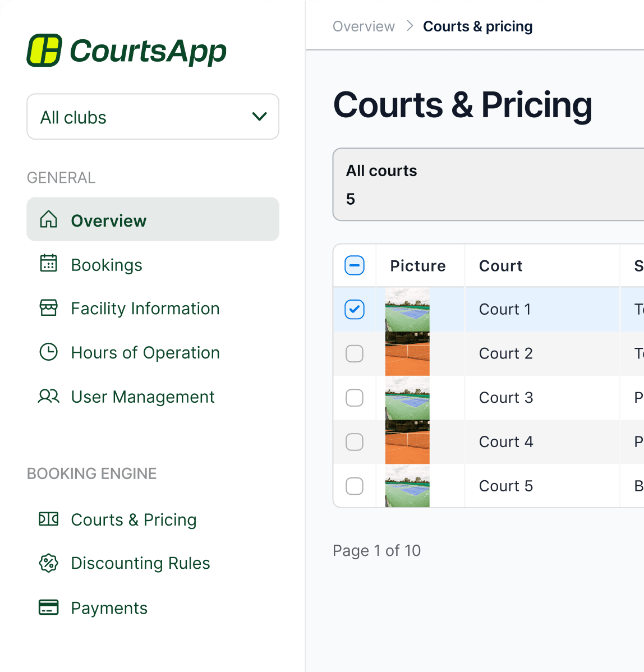Select the Discounting Rules percent badge icon
Viewport: 644px width, 672px height.
click(48, 563)
